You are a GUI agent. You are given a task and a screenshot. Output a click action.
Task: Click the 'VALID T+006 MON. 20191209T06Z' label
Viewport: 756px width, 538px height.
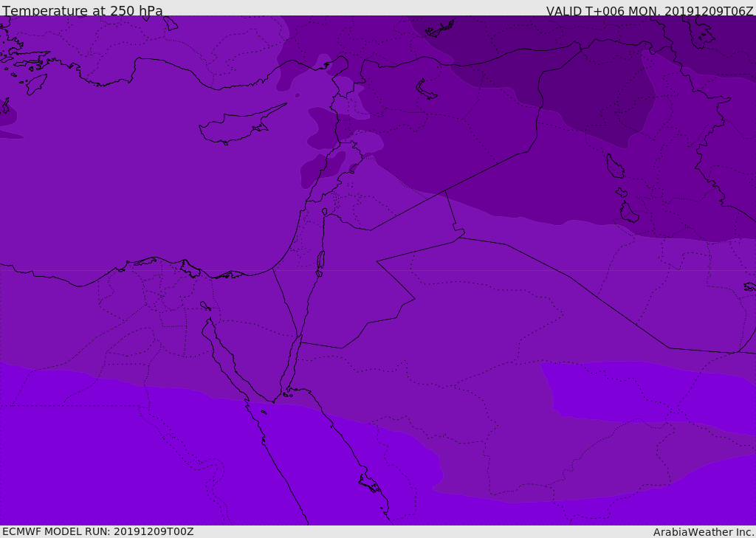pyautogui.click(x=650, y=10)
